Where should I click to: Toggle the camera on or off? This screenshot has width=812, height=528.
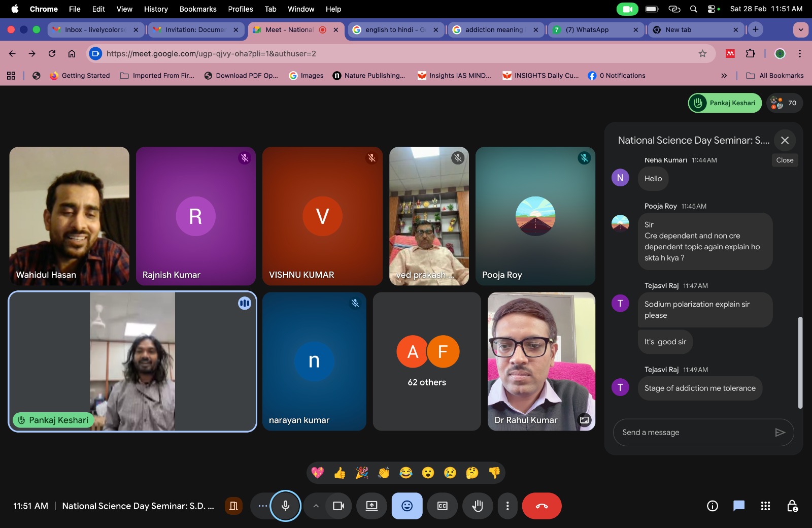[x=339, y=506]
